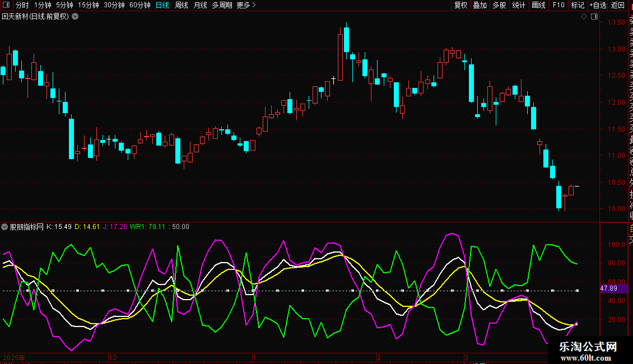
Task: Click the diamond icon above price axis
Action: tap(584, 17)
